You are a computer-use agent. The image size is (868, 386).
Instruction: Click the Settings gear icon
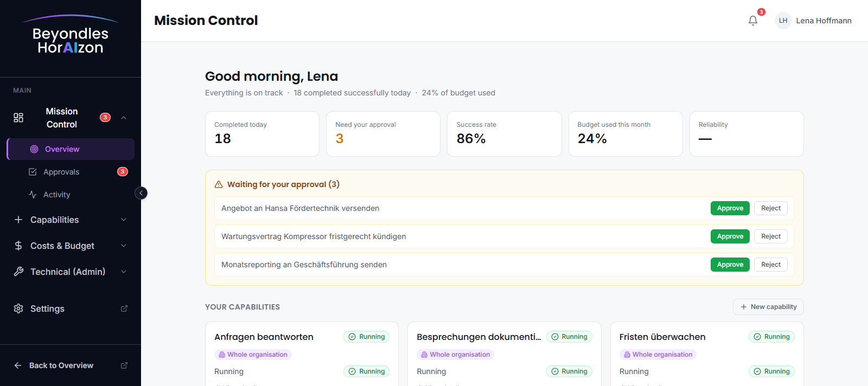point(18,308)
